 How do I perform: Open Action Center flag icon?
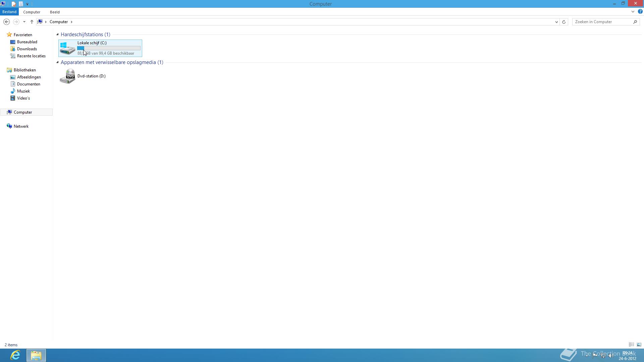click(595, 356)
